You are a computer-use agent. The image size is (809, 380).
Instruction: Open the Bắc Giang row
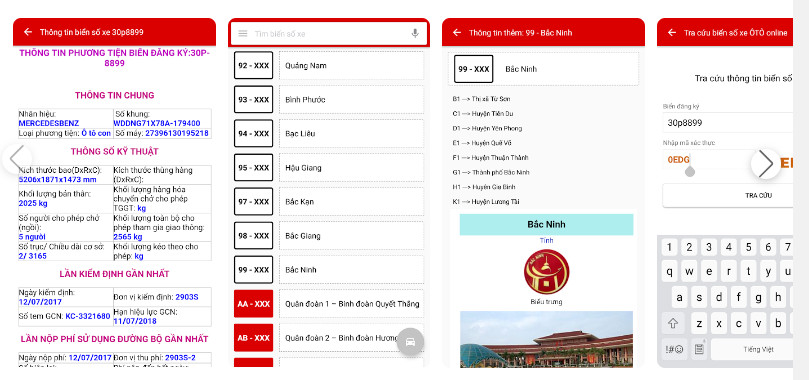coord(351,236)
